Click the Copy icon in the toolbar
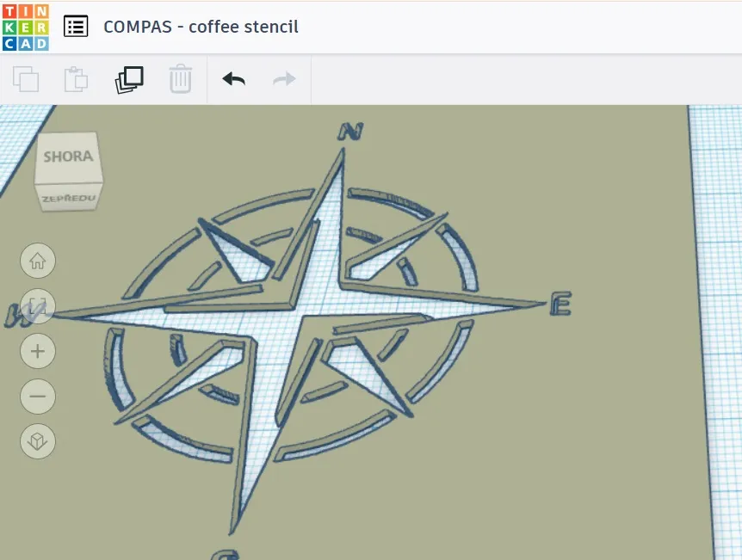Screen dimensions: 742x560 point(26,79)
